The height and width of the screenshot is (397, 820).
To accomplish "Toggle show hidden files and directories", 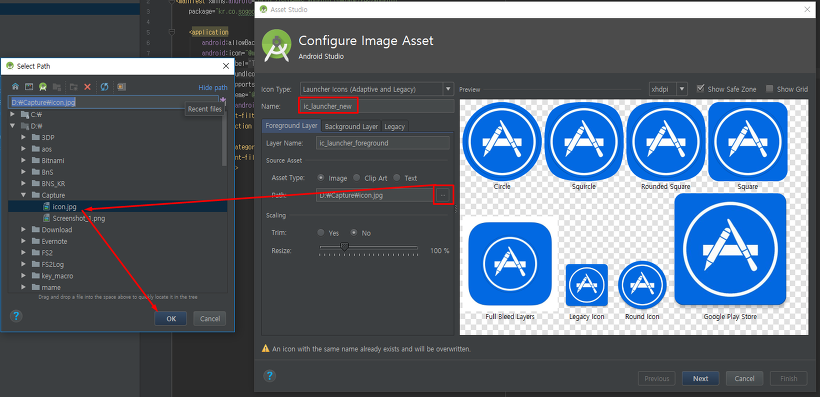I will pos(121,87).
